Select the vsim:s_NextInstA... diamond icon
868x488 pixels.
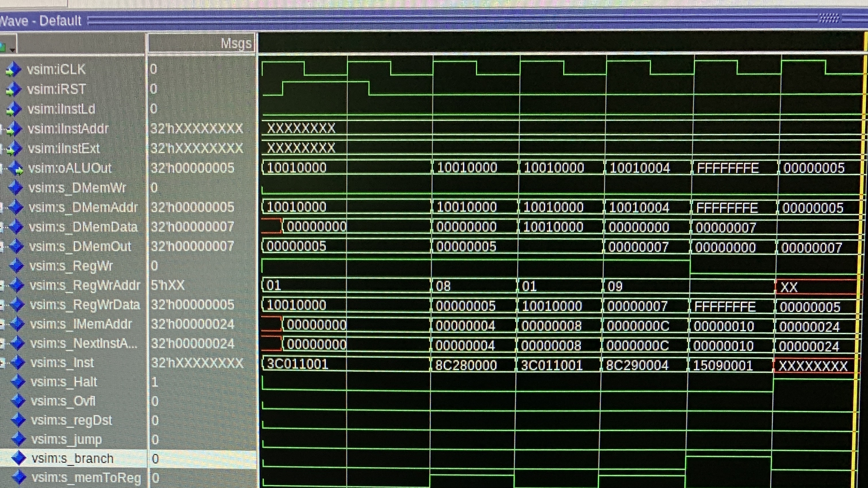[x=18, y=343]
